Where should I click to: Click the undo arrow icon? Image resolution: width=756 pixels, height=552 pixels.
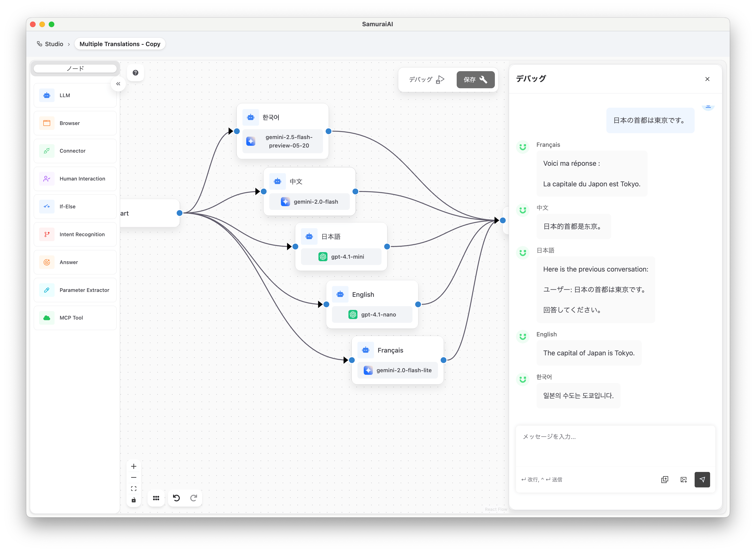[x=176, y=498]
